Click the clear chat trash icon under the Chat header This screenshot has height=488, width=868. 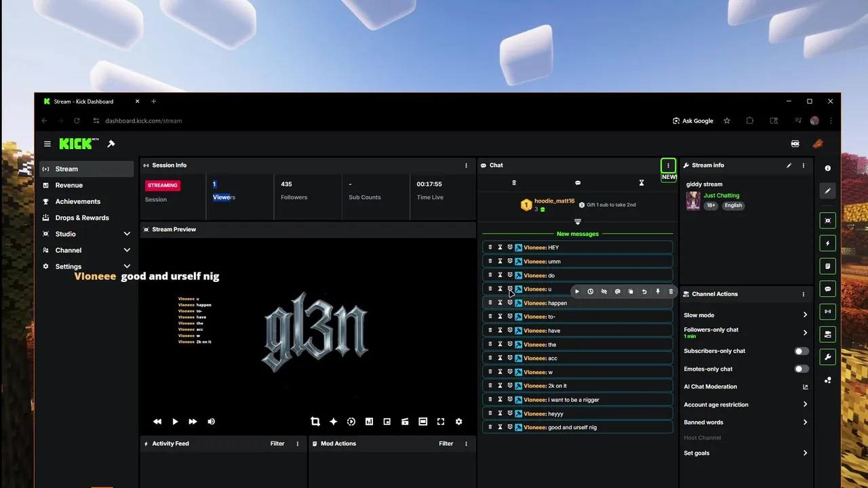pos(514,183)
